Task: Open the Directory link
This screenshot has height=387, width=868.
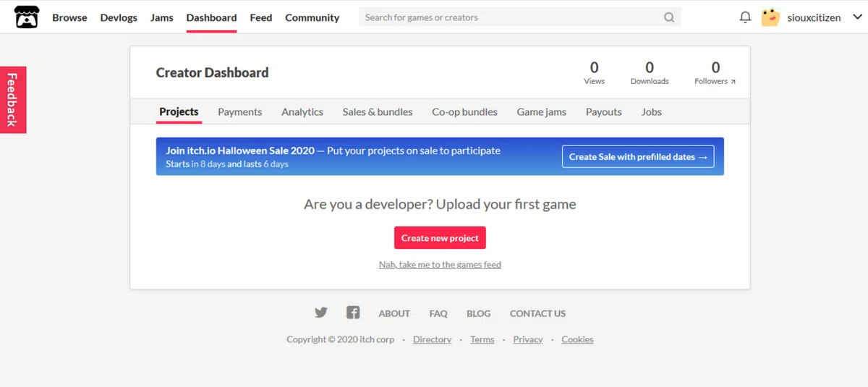Action: coord(433,339)
